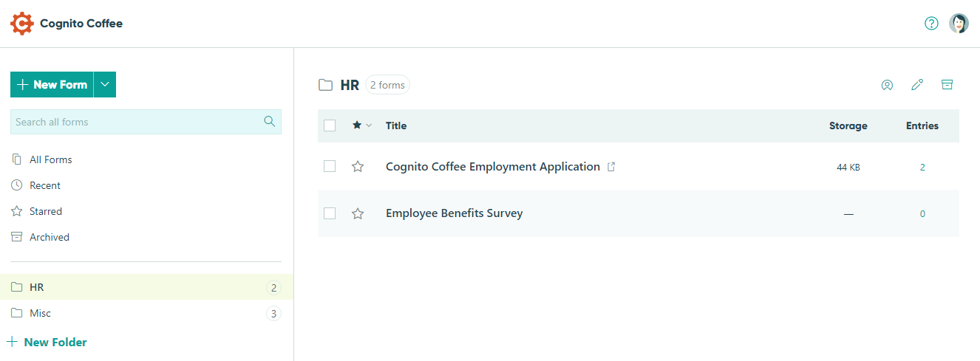Go to All Forms in the sidebar
Image resolution: width=980 pixels, height=361 pixels.
(x=51, y=159)
